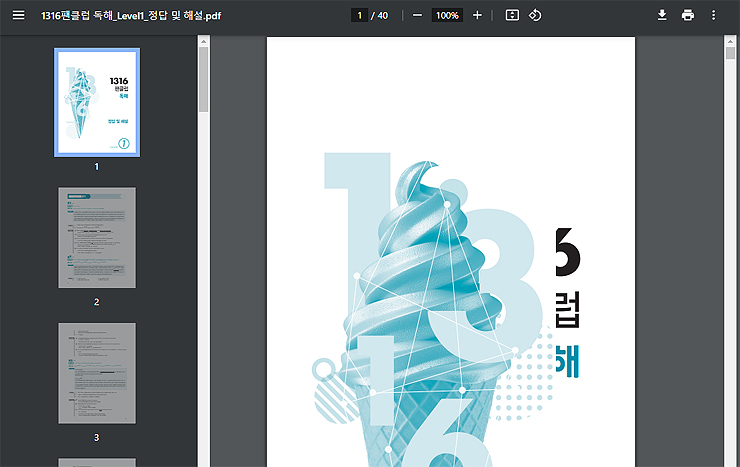Rotate the document counterclockwise
Screen dimensions: 740x467
[x=535, y=16]
